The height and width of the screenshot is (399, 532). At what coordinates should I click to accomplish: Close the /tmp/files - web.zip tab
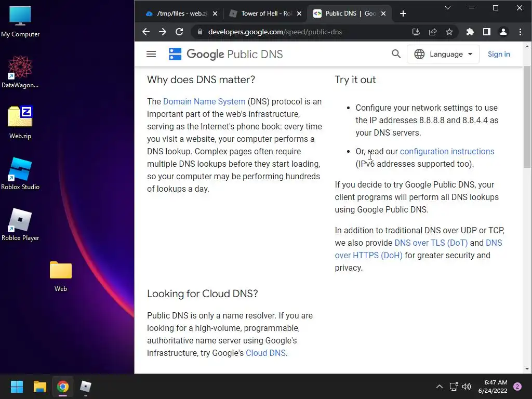[x=215, y=14]
